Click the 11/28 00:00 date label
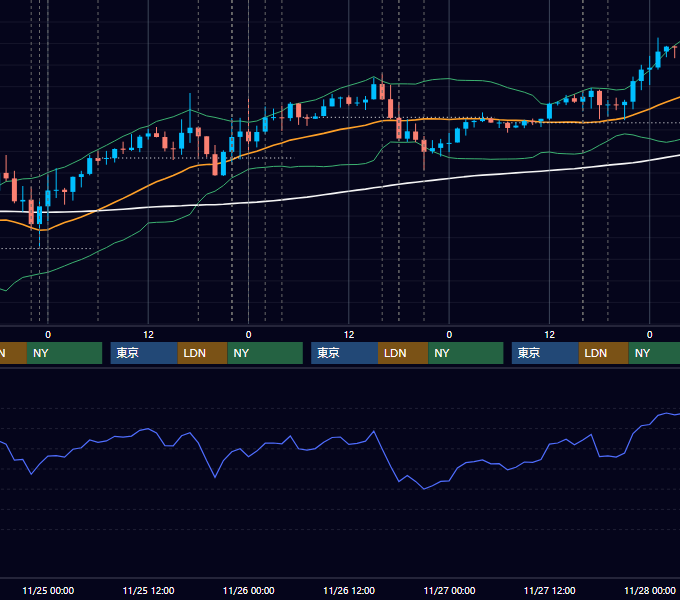 650,590
